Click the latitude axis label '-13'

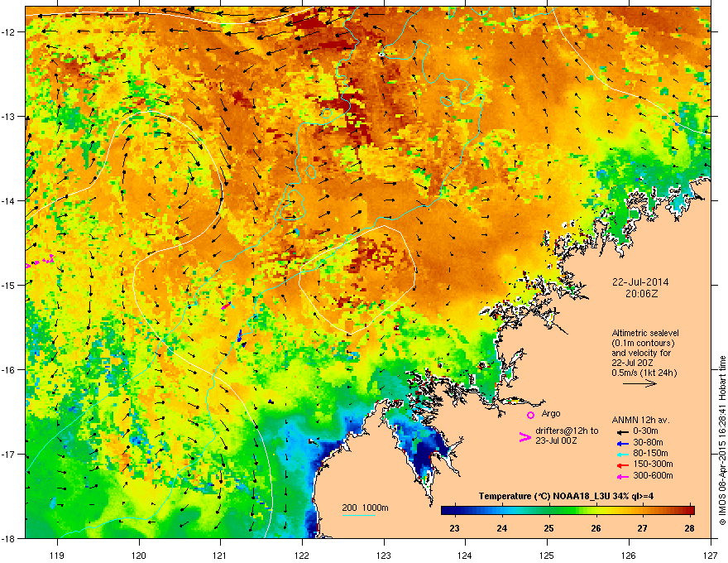(8, 117)
